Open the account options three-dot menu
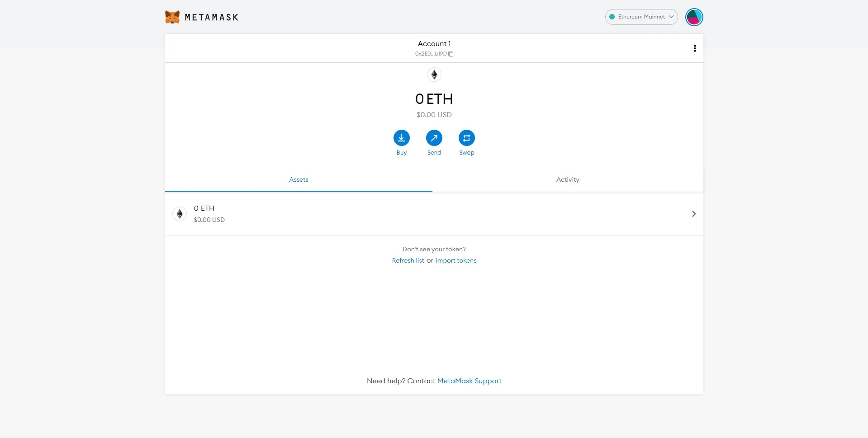Image resolution: width=868 pixels, height=438 pixels. point(695,48)
